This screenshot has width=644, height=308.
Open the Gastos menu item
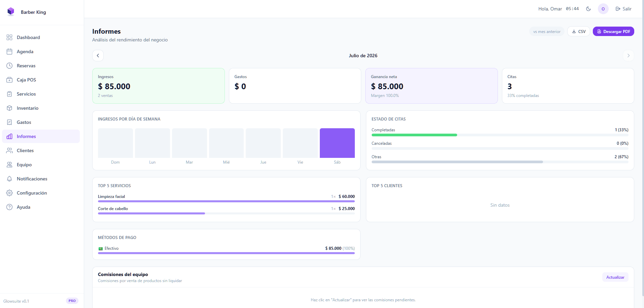41,122
